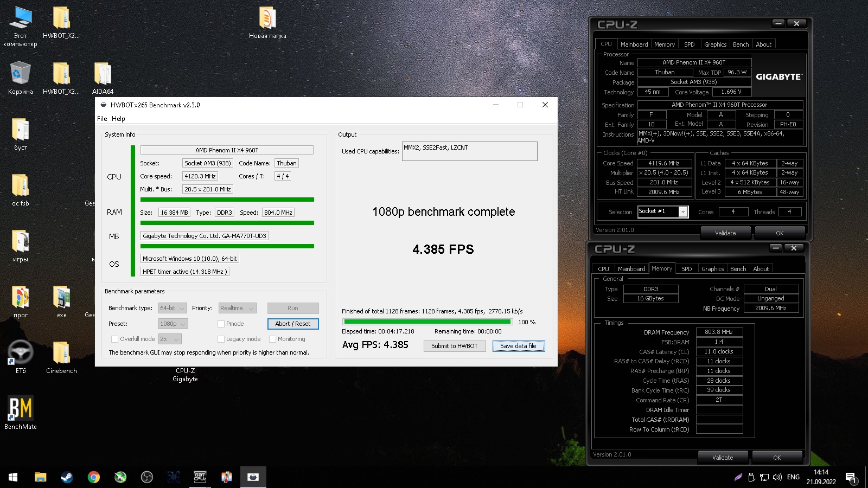Click OK in the upper CPU-Z window
The height and width of the screenshot is (488, 868).
780,233
